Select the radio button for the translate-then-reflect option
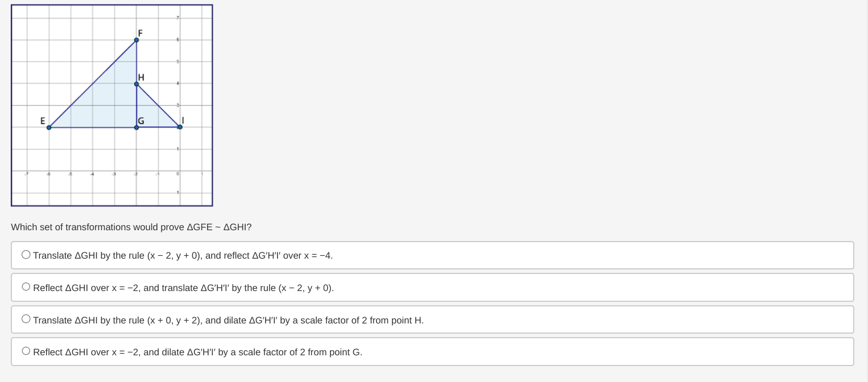Screen dimensions: 868x382 [26, 254]
